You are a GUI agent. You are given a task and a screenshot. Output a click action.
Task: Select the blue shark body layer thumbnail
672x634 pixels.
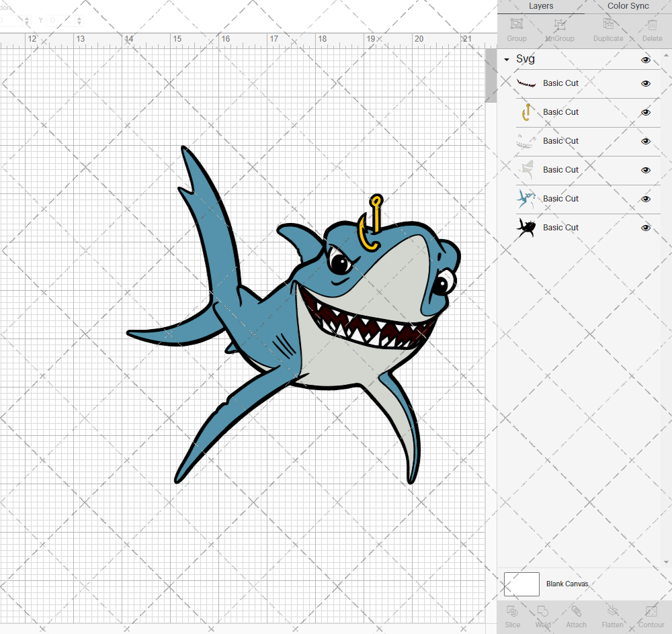[526, 199]
